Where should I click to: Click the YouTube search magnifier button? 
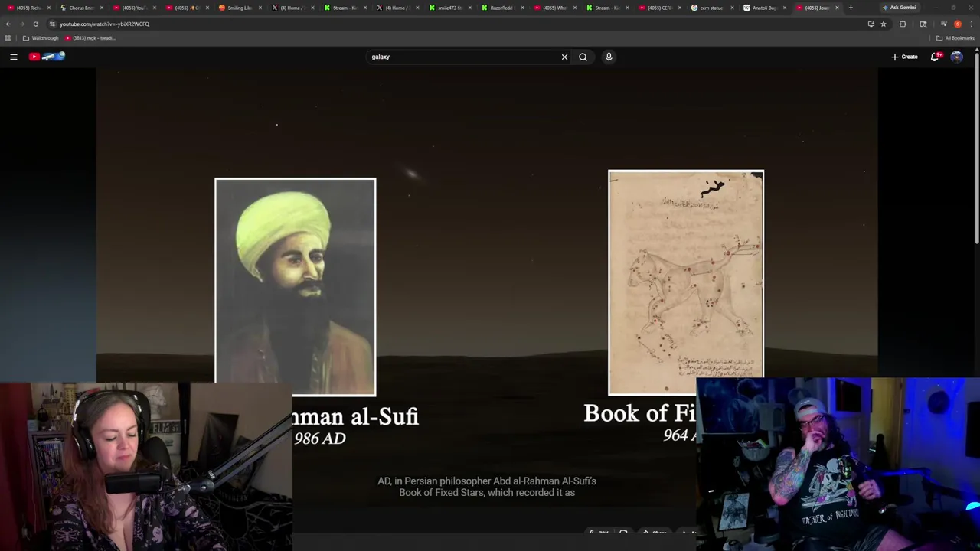click(x=583, y=57)
